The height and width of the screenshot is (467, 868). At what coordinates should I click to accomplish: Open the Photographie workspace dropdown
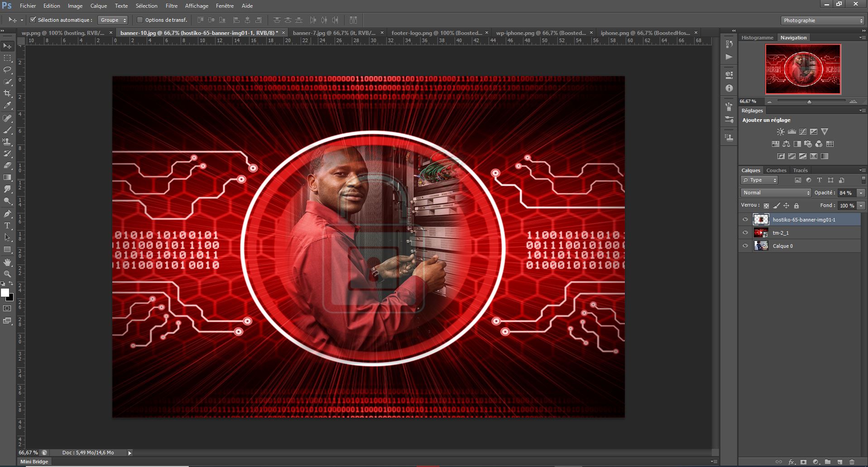pos(822,20)
